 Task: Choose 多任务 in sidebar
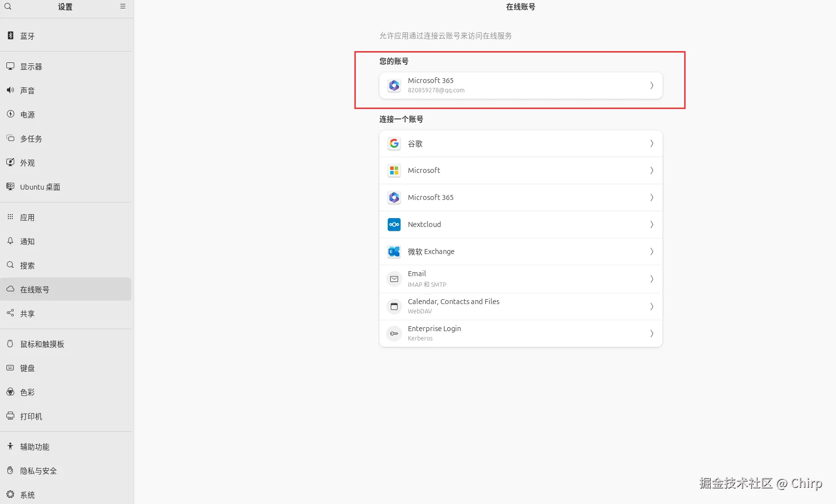point(66,139)
